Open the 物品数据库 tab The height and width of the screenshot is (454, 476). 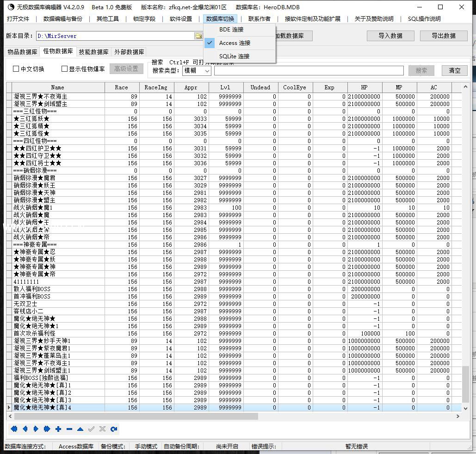(22, 52)
